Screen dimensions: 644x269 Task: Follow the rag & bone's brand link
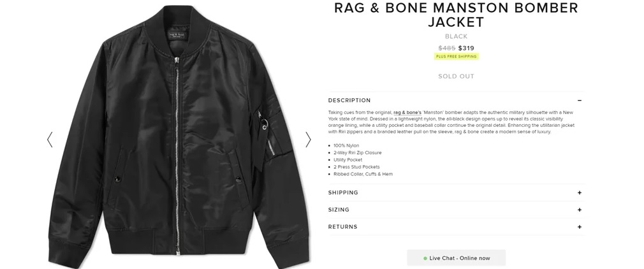(x=407, y=113)
